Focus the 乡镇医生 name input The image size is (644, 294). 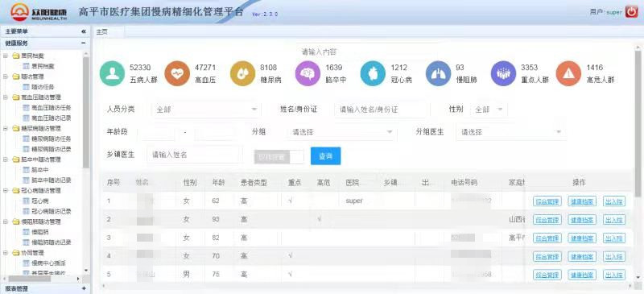195,155
